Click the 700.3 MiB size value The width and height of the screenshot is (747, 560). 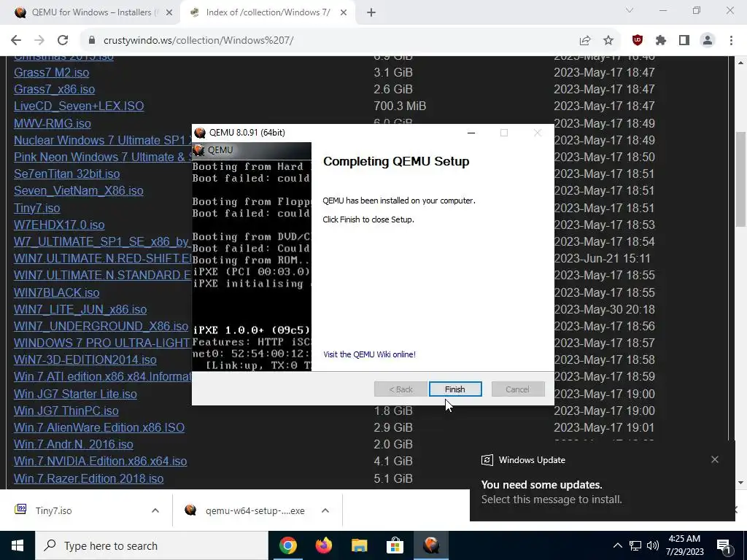(x=400, y=106)
